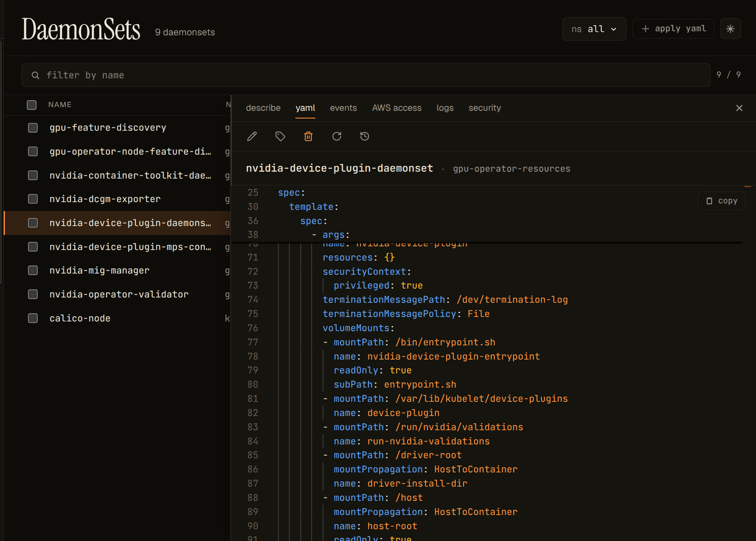Click the red trash delete icon
This screenshot has height=541, width=756.
pyautogui.click(x=308, y=136)
